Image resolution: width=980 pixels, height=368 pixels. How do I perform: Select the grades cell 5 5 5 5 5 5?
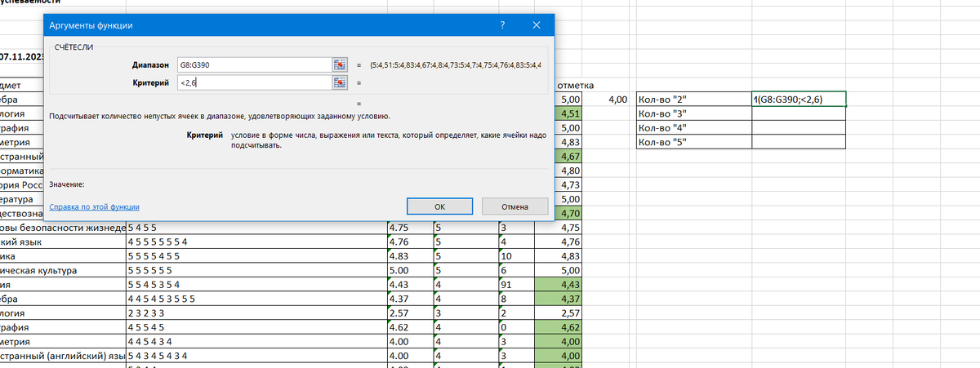click(256, 270)
